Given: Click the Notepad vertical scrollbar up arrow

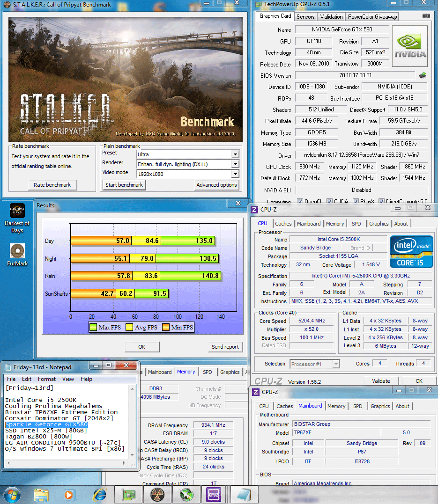Looking at the screenshot, I should [x=132, y=388].
